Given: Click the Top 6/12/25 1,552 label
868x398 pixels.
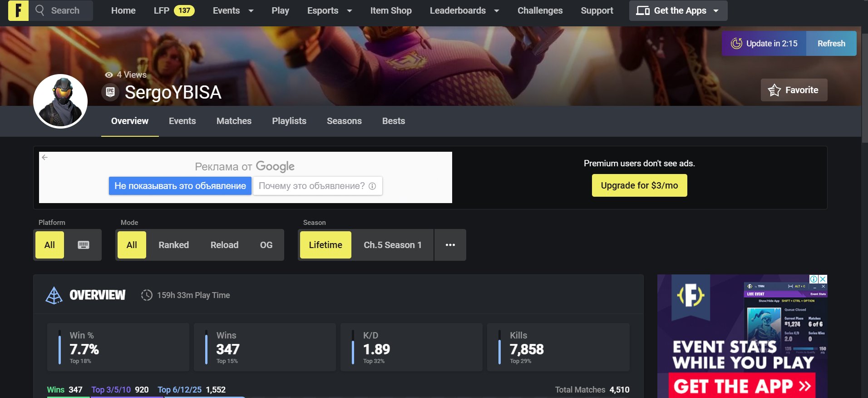Looking at the screenshot, I should pyautogui.click(x=192, y=390).
